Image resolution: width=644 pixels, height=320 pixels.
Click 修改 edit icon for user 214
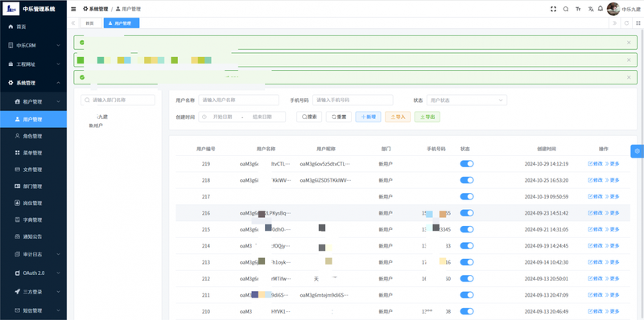pyautogui.click(x=596, y=246)
